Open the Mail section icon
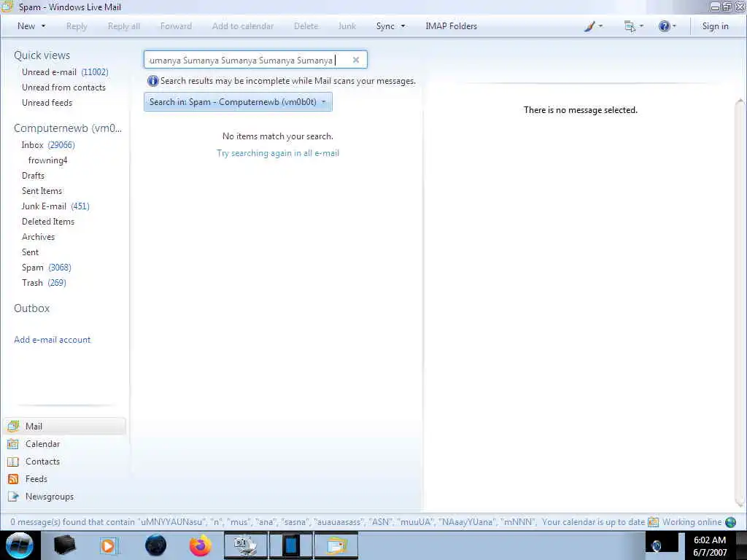The width and height of the screenshot is (747, 560). coord(13,426)
